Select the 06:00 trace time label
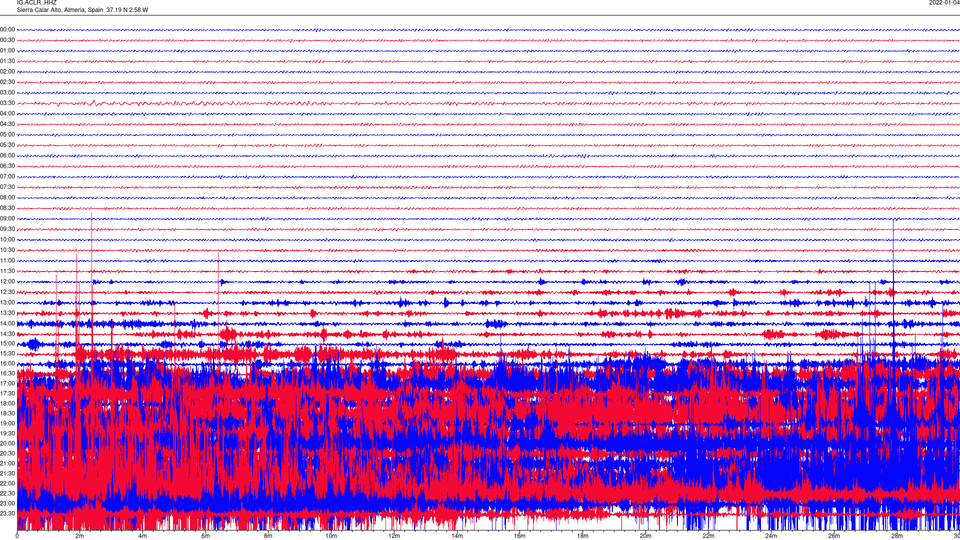The image size is (960, 540). pyautogui.click(x=7, y=156)
